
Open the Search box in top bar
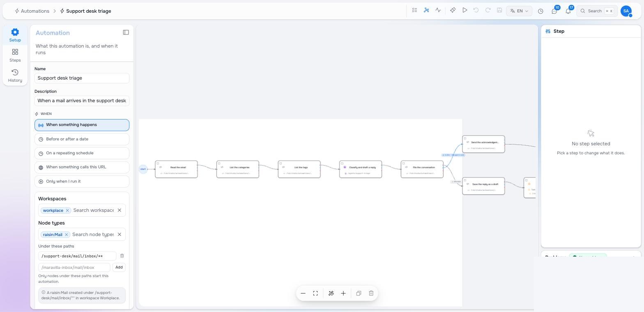point(597,11)
